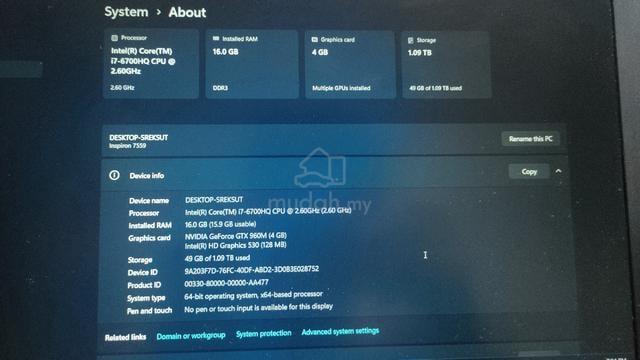
Task: Click the System type label
Action: click(146, 298)
